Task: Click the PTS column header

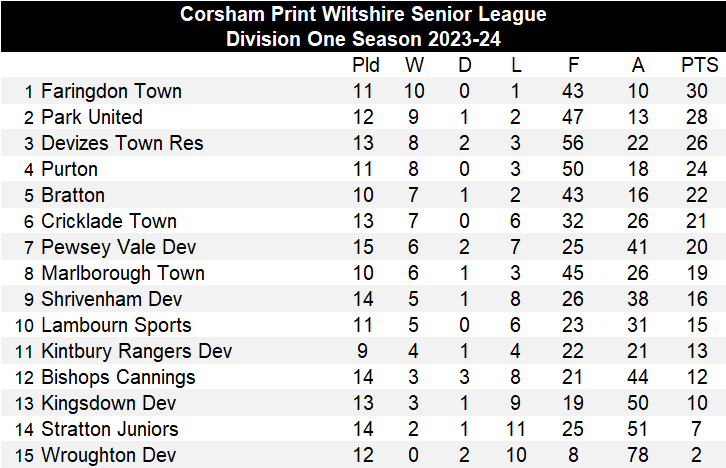Action: (699, 65)
